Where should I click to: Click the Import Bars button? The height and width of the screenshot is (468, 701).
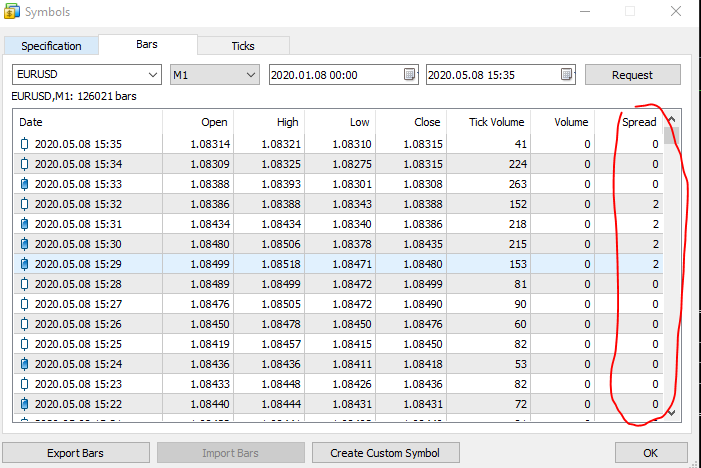(x=230, y=453)
